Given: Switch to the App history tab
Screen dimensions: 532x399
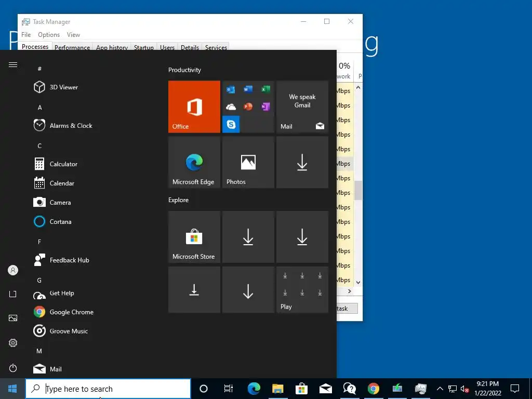Looking at the screenshot, I should [x=112, y=47].
